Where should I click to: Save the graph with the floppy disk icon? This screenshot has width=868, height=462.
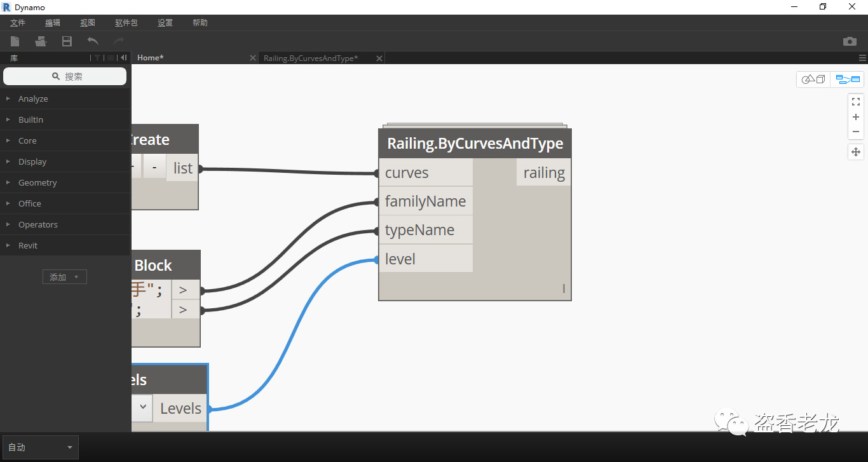tap(67, 41)
